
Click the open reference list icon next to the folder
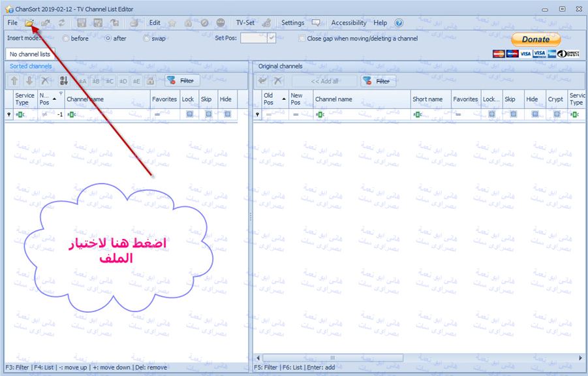coord(46,23)
